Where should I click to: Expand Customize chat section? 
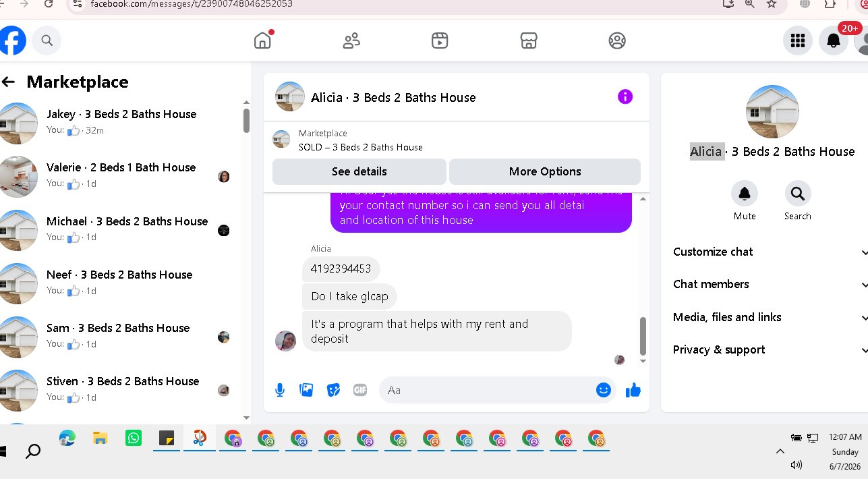point(770,252)
